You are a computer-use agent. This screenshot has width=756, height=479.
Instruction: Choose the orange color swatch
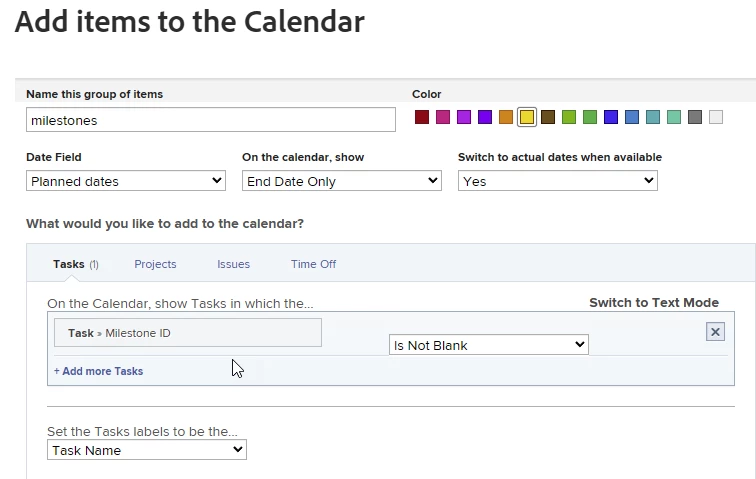[506, 118]
